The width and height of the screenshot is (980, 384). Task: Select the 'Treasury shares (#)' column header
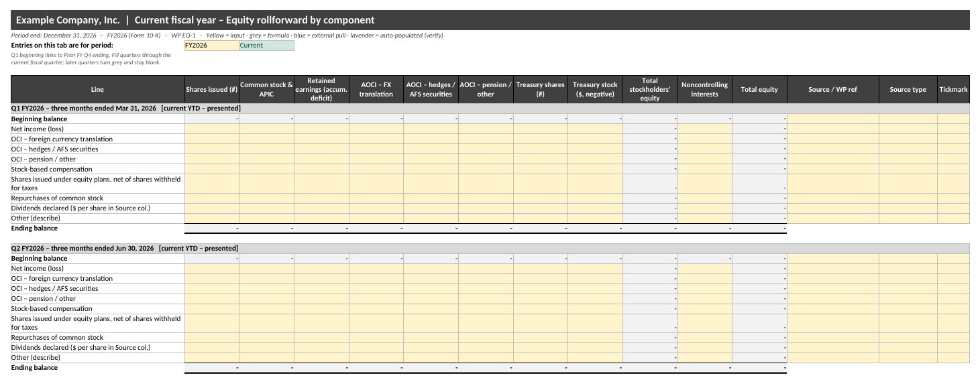click(541, 90)
